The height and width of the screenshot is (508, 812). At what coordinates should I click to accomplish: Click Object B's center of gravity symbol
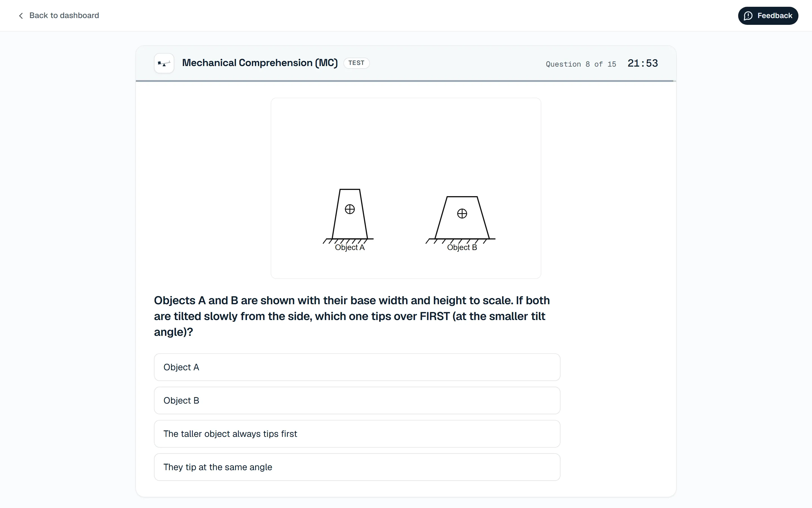coord(462,214)
